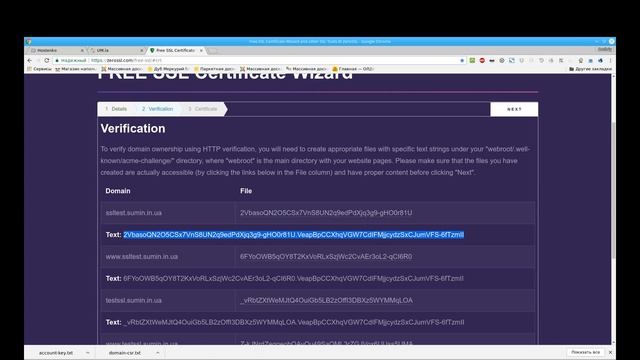Click the File column header
This screenshot has width=640, height=360.
246,191
